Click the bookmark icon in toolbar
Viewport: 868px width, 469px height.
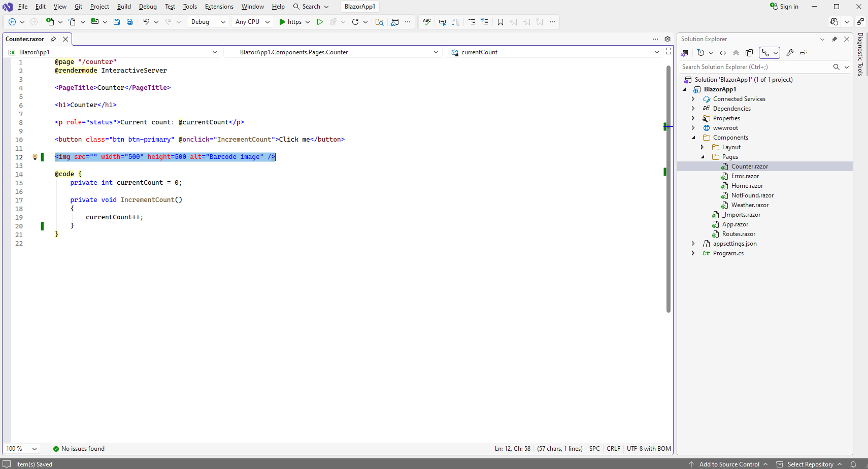click(x=500, y=22)
